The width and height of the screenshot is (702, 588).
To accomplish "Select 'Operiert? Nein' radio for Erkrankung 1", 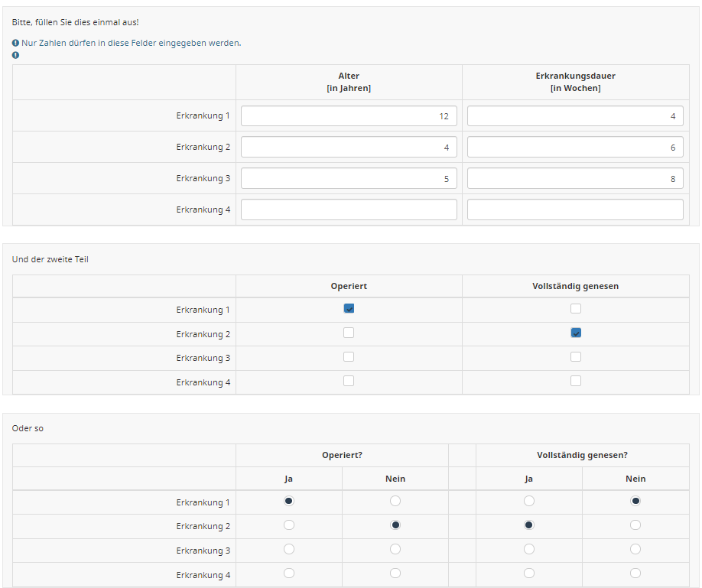I will 395,502.
